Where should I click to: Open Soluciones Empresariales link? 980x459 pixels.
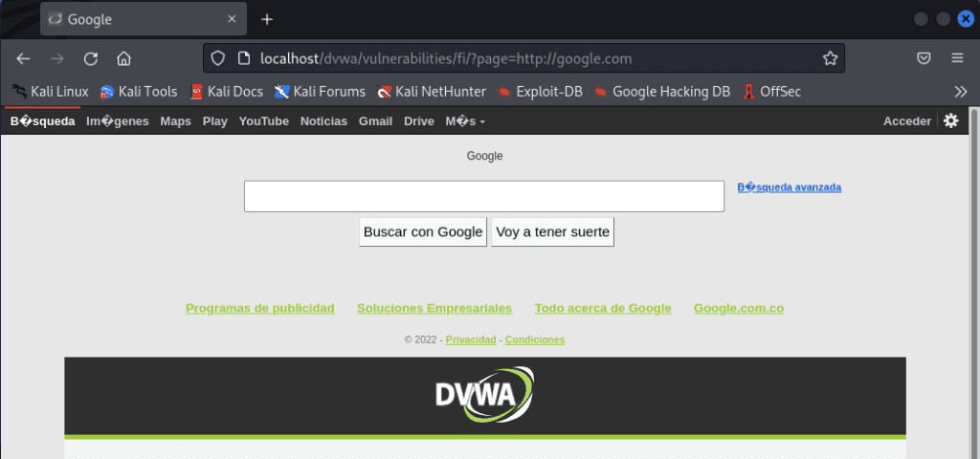click(434, 308)
